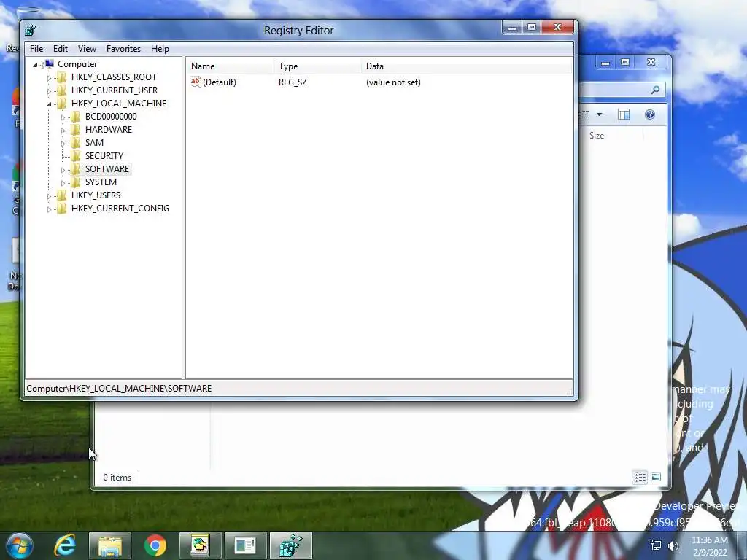
Task: Click the HKEY_USERS folder icon
Action: (x=62, y=195)
